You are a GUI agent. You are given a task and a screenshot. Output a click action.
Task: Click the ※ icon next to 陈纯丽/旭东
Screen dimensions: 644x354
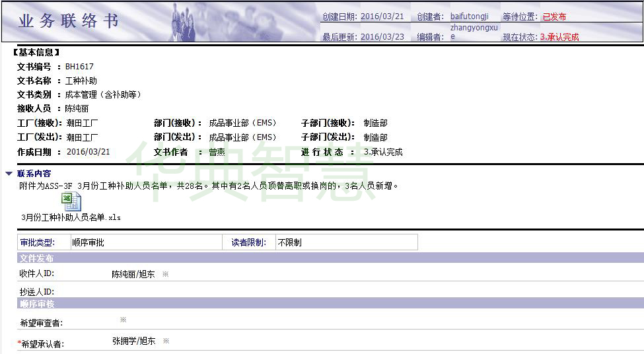(x=166, y=274)
